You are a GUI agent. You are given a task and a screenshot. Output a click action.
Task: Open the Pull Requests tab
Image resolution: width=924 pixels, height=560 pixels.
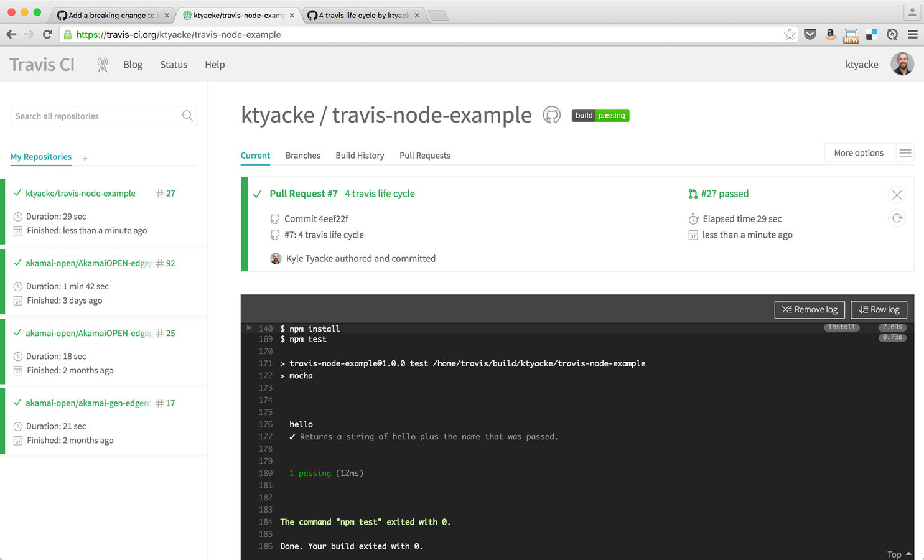click(x=425, y=156)
